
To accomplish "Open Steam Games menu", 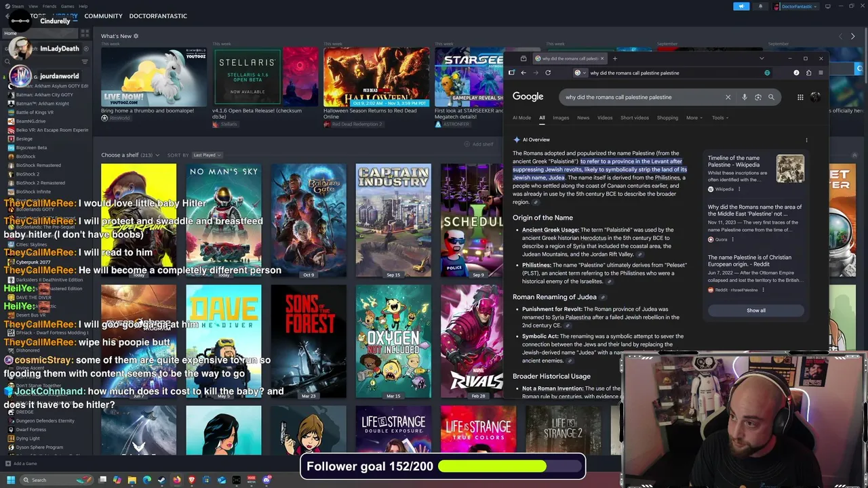I will [68, 6].
